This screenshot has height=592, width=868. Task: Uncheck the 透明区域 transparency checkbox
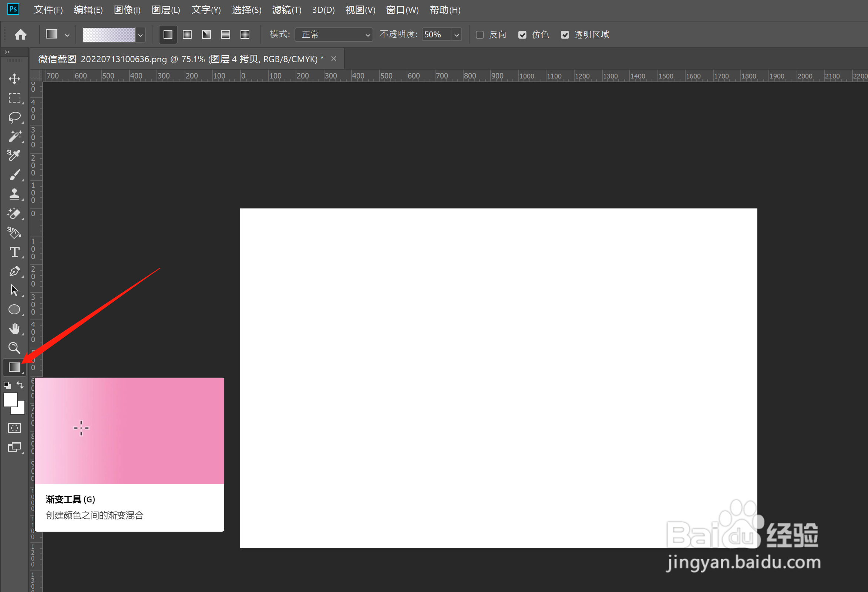pos(565,35)
